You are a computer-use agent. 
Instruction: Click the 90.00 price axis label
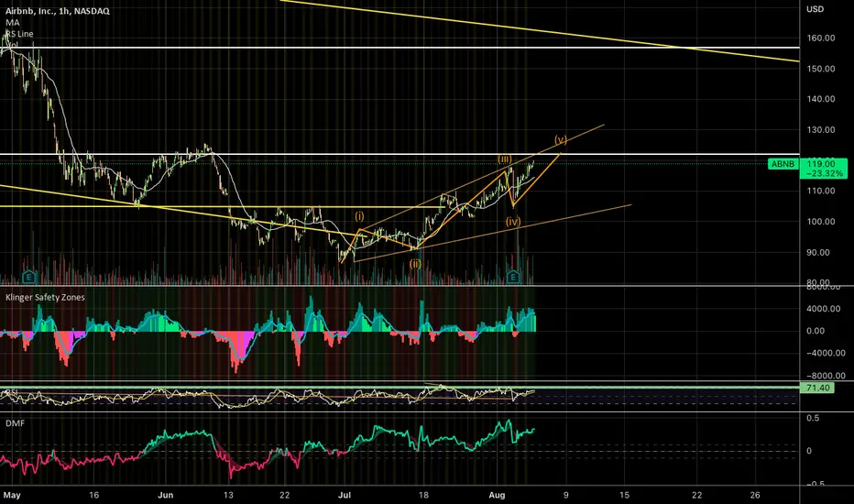click(x=818, y=252)
